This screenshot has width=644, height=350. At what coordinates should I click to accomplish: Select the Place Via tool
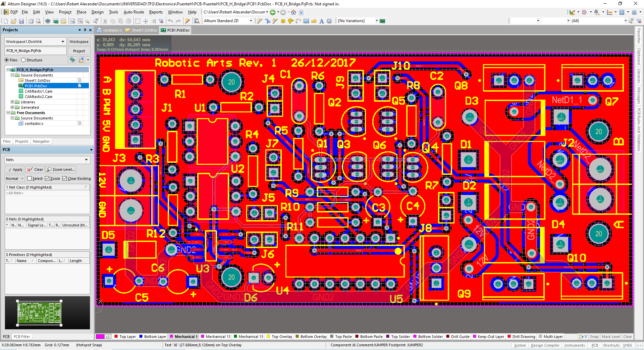point(290,21)
